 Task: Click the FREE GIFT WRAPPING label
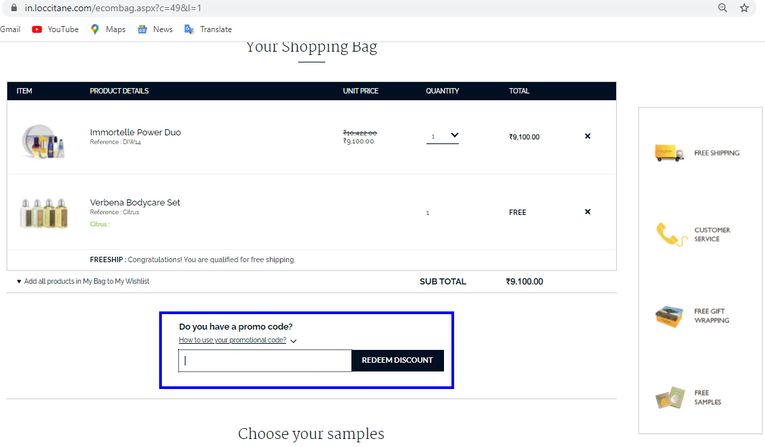pyautogui.click(x=711, y=316)
